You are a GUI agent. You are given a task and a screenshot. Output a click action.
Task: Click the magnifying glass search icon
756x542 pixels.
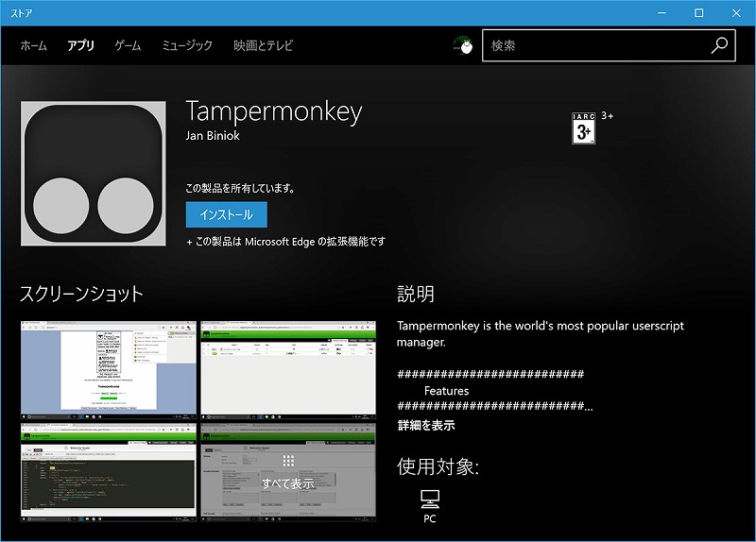(719, 45)
